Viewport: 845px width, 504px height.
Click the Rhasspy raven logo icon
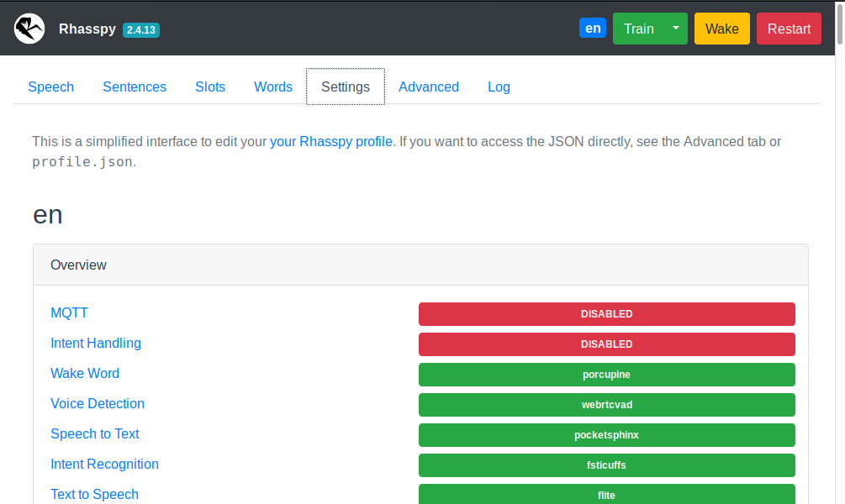[29, 29]
